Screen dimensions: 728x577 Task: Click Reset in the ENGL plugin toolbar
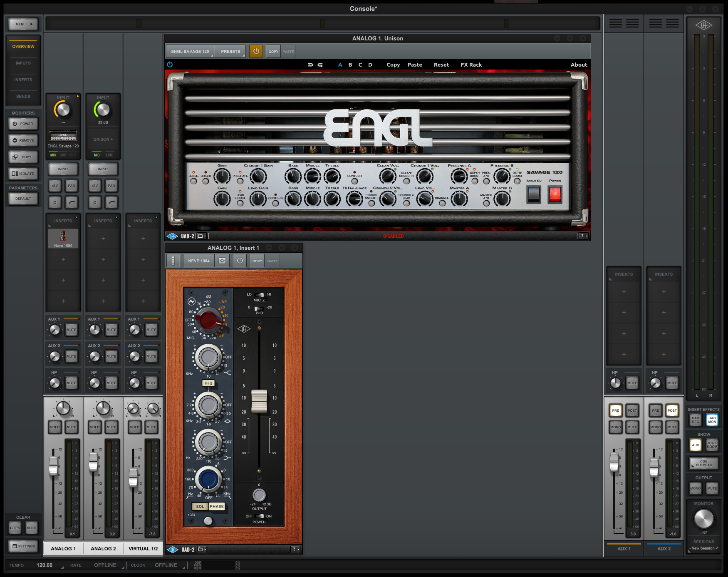pyautogui.click(x=441, y=65)
